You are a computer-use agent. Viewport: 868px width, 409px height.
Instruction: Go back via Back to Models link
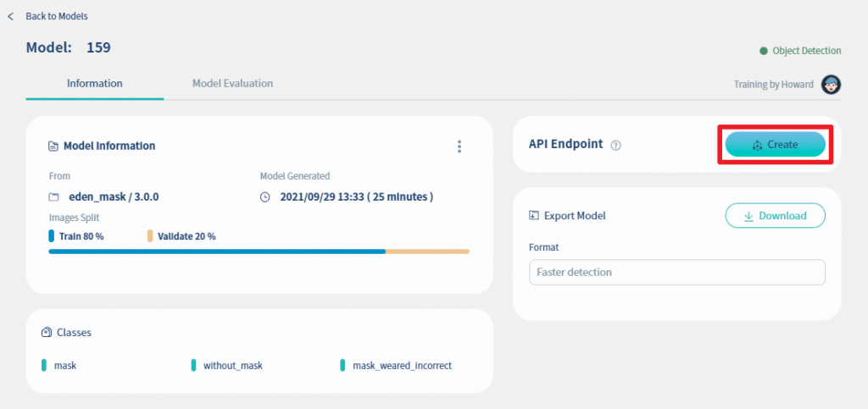[x=57, y=17]
